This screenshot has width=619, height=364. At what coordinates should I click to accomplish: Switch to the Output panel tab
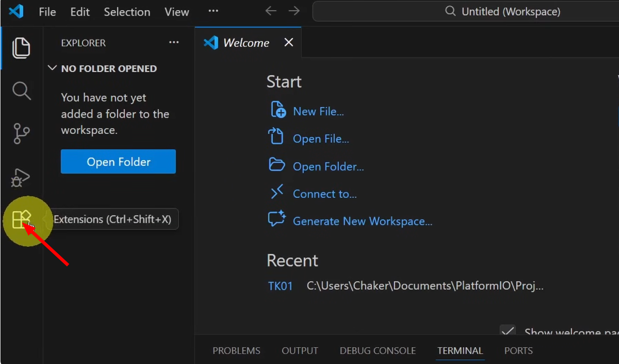pos(300,351)
